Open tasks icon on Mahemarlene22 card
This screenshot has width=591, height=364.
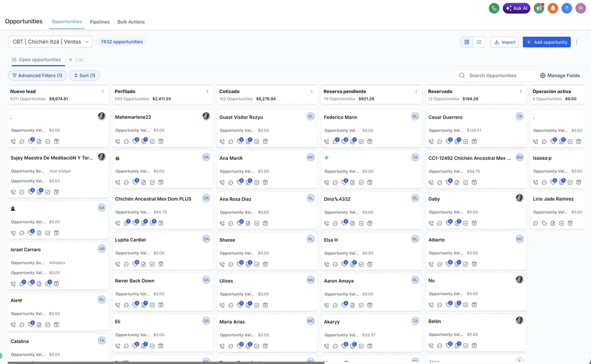click(152, 141)
